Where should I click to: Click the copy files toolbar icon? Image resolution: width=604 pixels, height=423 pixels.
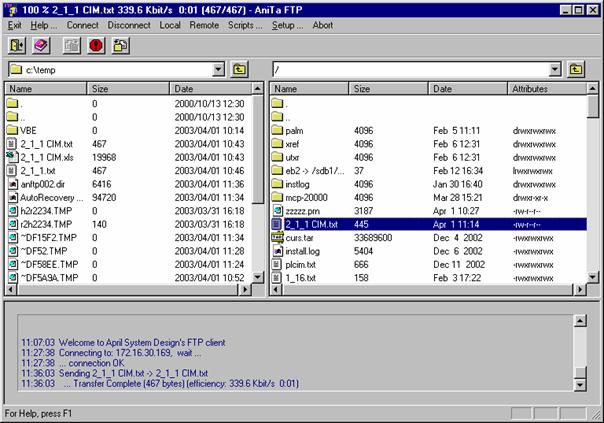[x=121, y=45]
